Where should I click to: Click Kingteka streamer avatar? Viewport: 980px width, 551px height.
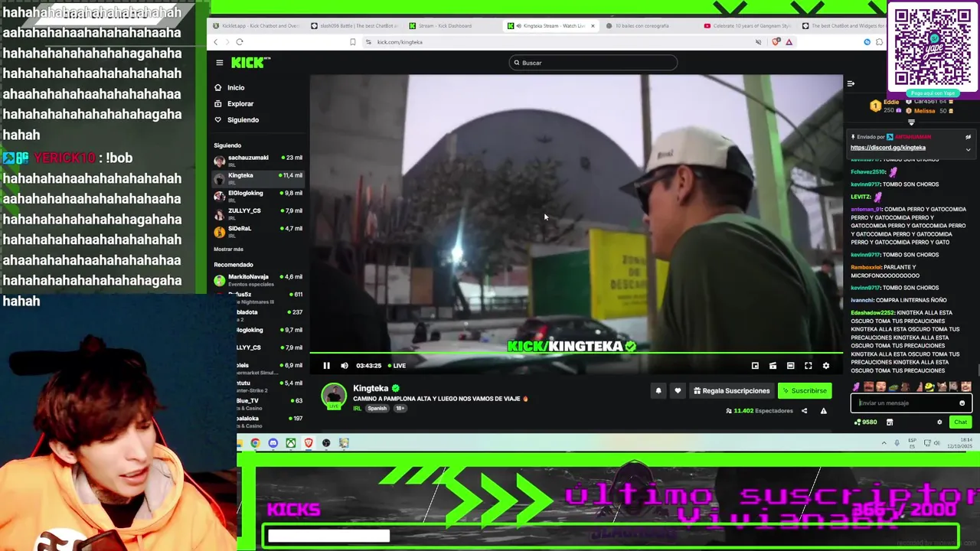coord(334,396)
